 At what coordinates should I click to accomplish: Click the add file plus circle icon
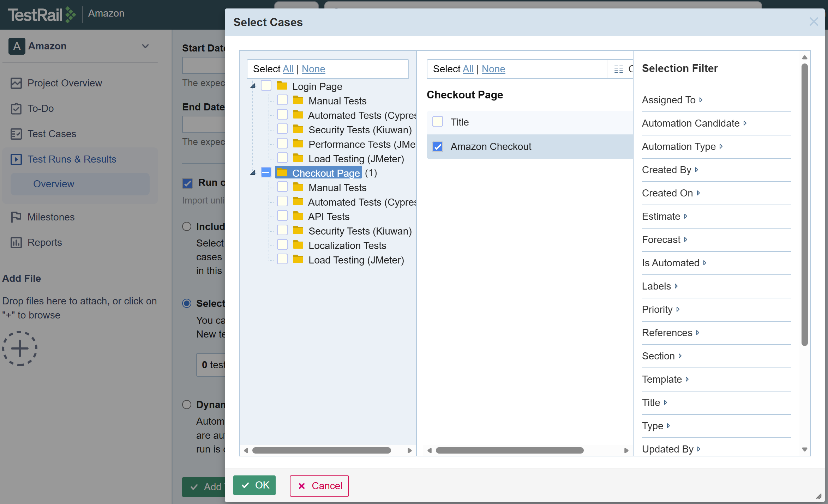click(20, 348)
